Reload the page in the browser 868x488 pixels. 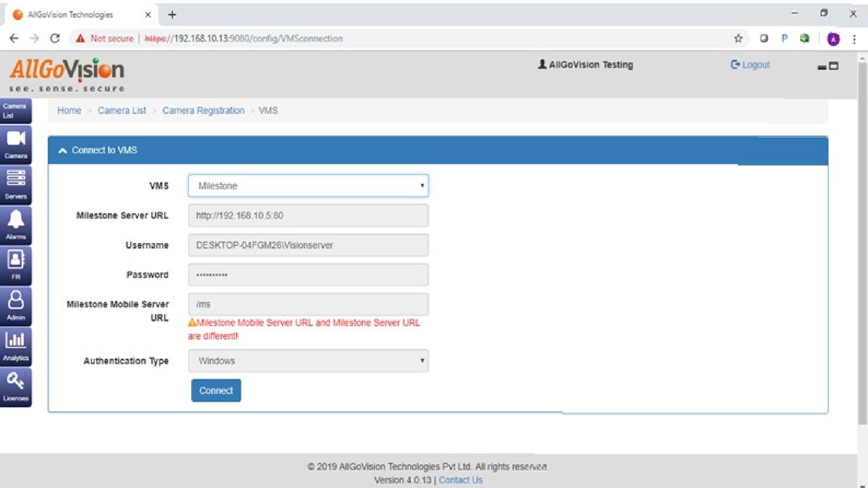[x=55, y=38]
